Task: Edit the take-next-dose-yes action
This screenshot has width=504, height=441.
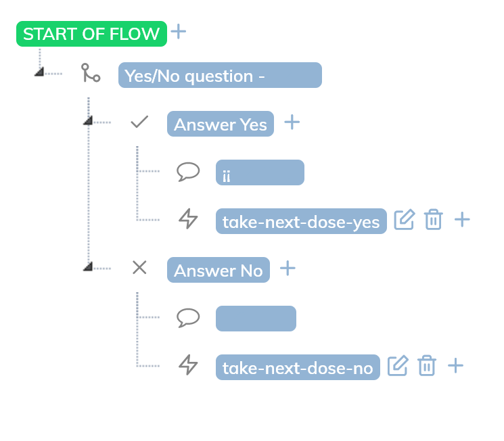Action: tap(405, 220)
